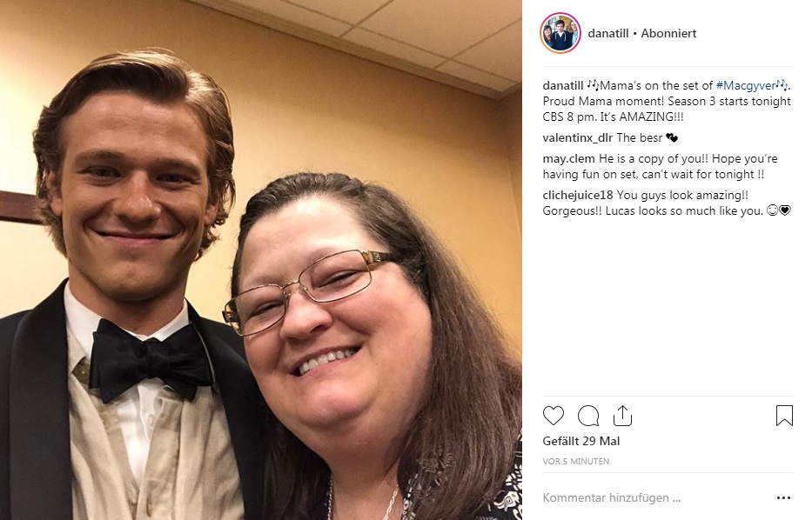
Task: Click the hearts emoji in valentinx_dlr comment
Action: coord(672,137)
